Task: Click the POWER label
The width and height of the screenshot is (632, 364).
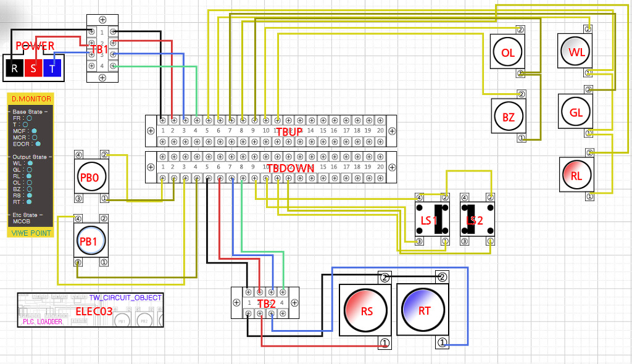Action: click(35, 46)
